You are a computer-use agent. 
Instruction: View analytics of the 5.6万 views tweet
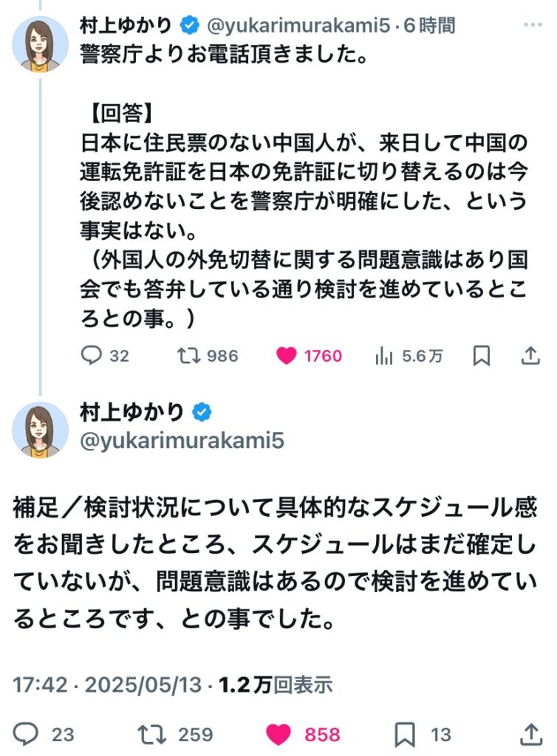coord(385,356)
